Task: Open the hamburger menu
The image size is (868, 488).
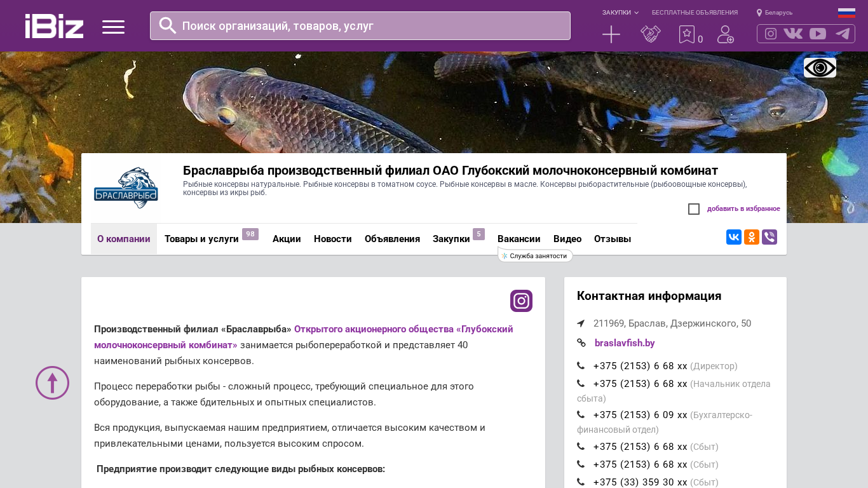Action: [113, 27]
